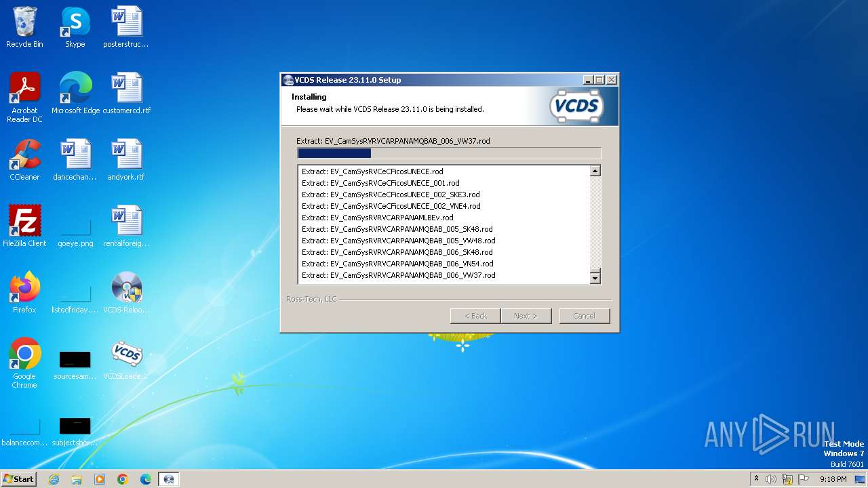
Task: Open Chrome from the taskbar
Action: tap(123, 479)
